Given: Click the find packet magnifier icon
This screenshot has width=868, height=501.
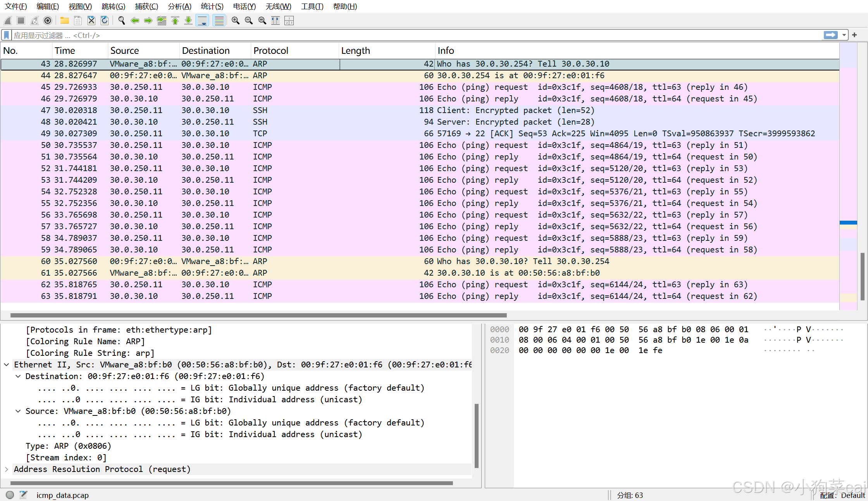Looking at the screenshot, I should click(122, 21).
